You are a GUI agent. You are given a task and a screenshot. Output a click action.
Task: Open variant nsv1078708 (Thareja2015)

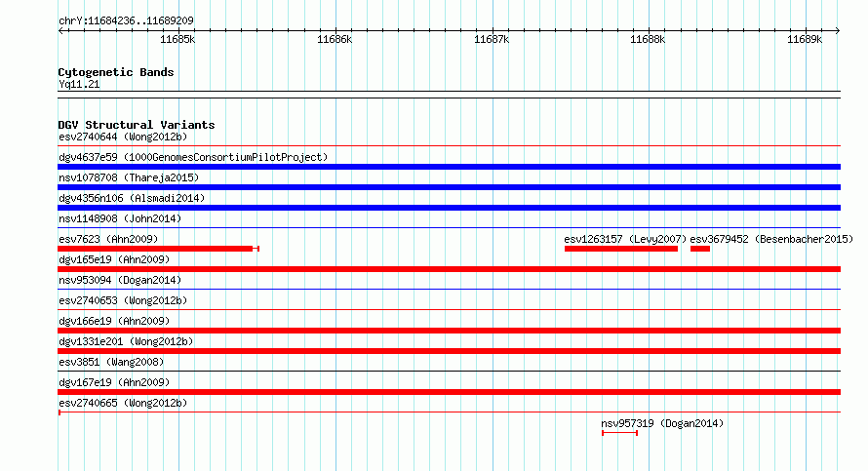point(129,177)
